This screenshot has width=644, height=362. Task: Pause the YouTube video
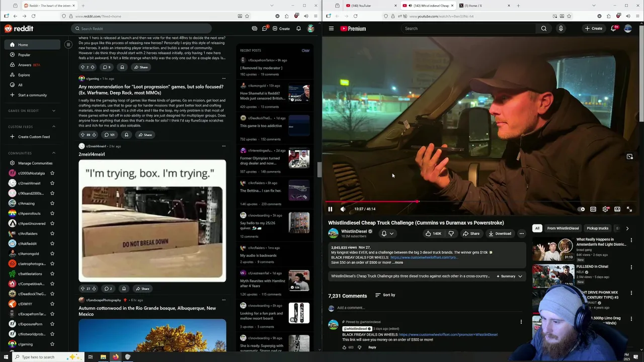coord(330,209)
